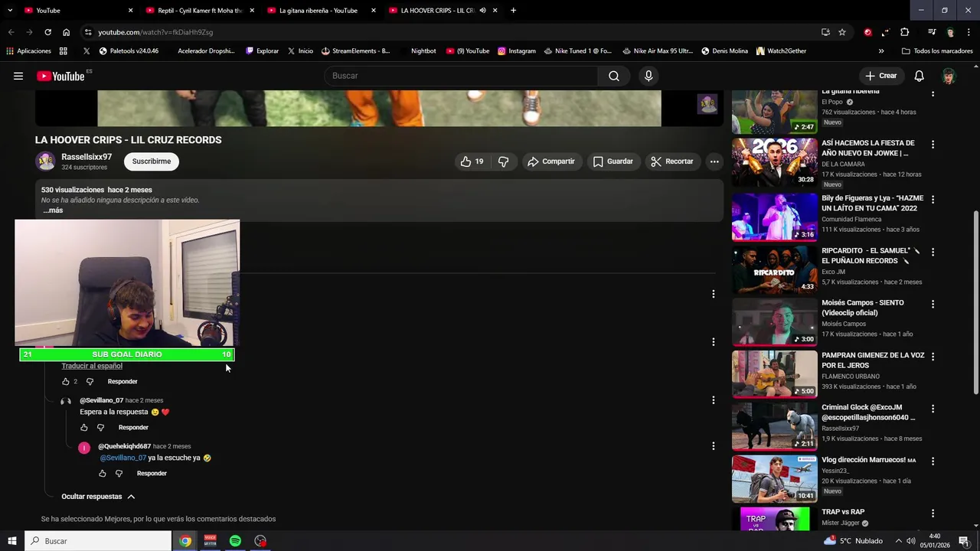Image resolution: width=980 pixels, height=551 pixels.
Task: Open new browser tab with plus
Action: tap(513, 10)
